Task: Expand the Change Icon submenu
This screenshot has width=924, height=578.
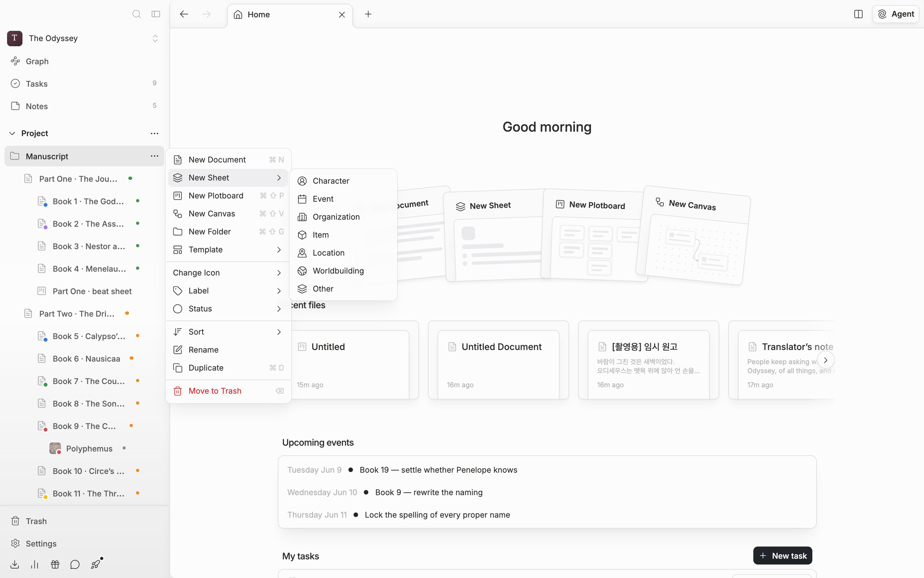Action: (228, 273)
